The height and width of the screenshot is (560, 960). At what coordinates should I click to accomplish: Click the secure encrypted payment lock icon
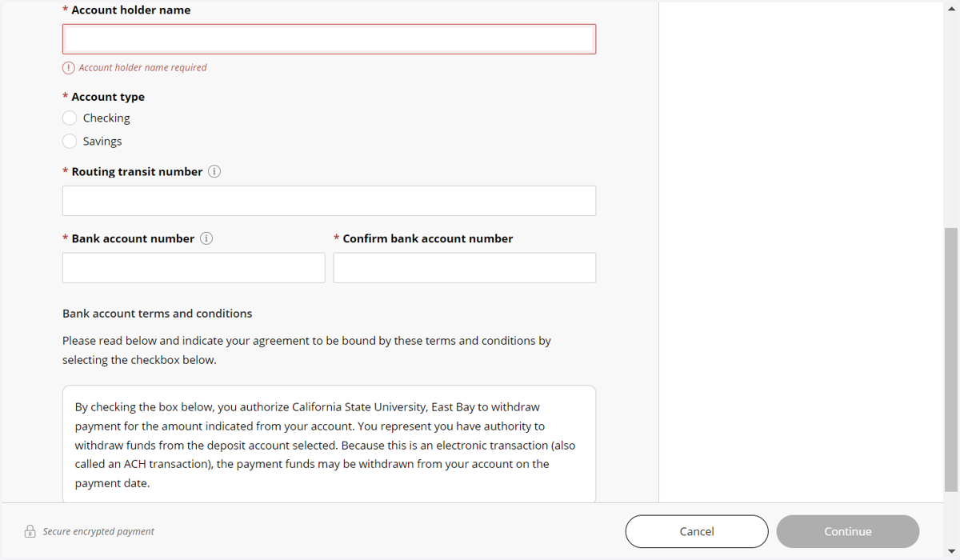pos(30,531)
